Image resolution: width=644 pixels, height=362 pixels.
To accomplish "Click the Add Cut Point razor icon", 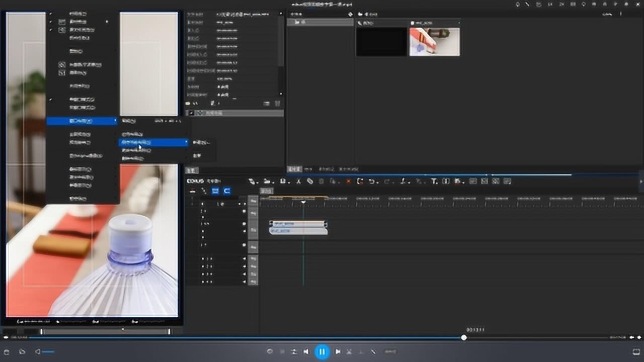I will [x=403, y=181].
